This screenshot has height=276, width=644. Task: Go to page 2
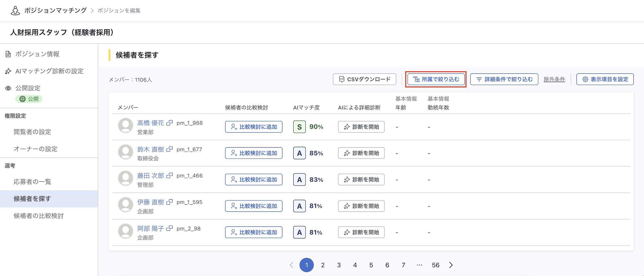[x=323, y=265]
